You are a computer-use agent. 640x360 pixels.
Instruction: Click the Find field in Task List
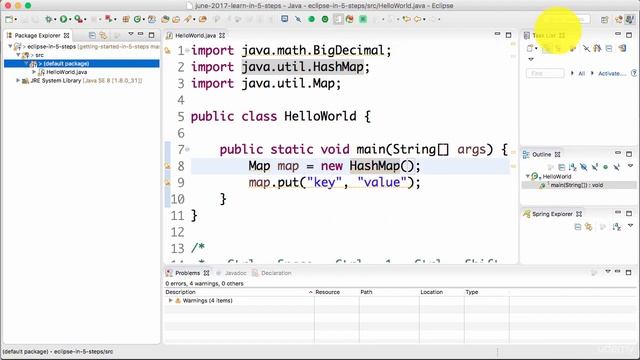pyautogui.click(x=545, y=73)
